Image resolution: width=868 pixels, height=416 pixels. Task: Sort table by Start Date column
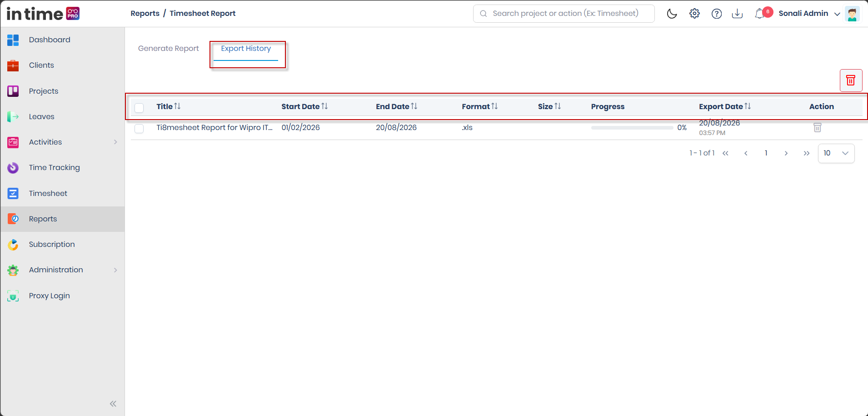coord(324,106)
